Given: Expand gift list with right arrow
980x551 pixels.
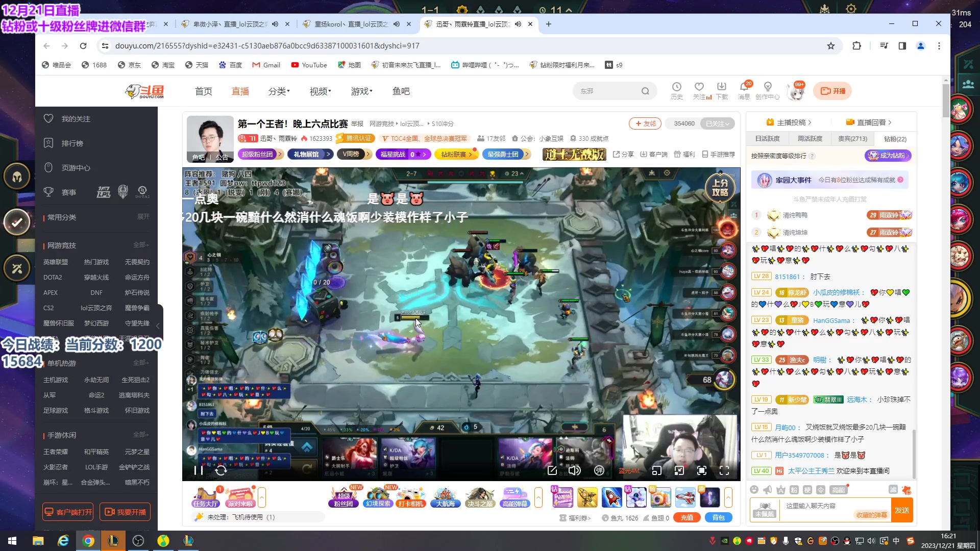Looking at the screenshot, I should (x=728, y=497).
